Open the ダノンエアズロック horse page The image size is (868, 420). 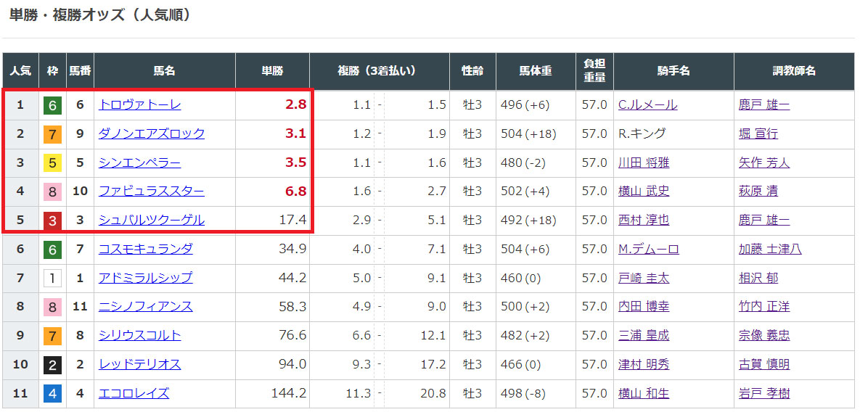click(152, 133)
